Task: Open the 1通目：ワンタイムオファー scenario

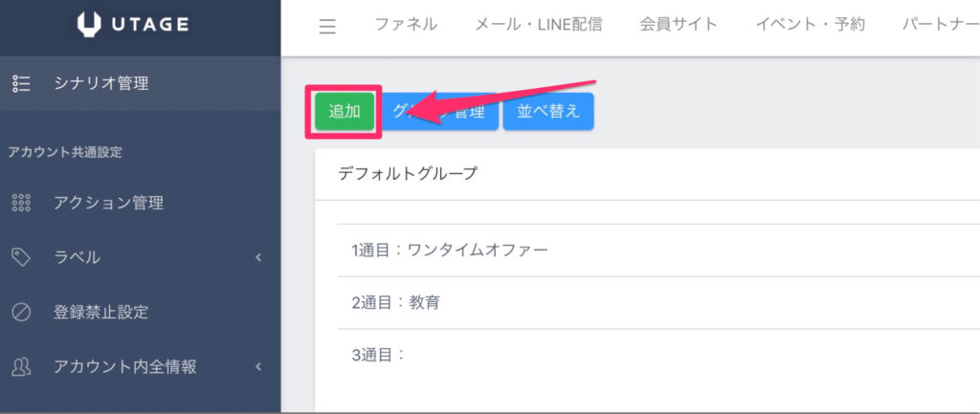Action: [450, 251]
